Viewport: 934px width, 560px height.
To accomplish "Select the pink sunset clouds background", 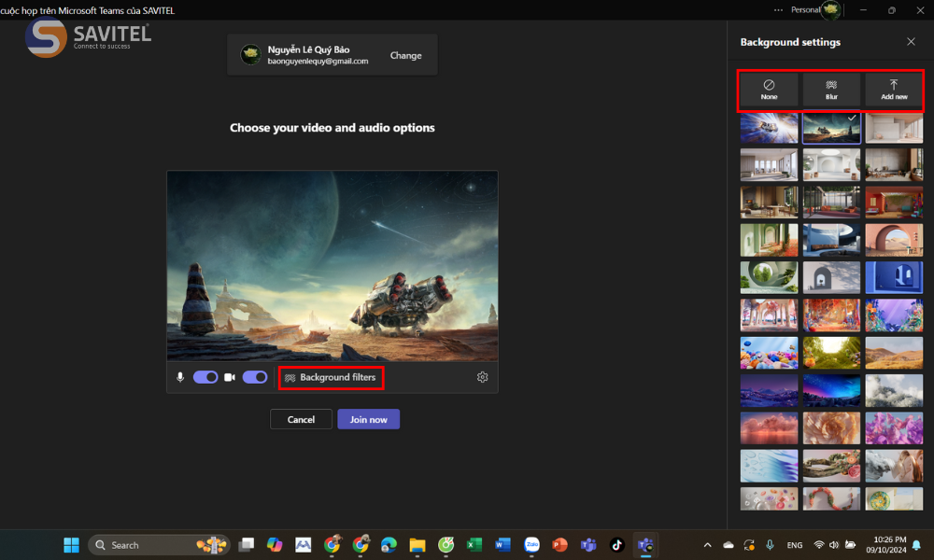I will pyautogui.click(x=769, y=427).
